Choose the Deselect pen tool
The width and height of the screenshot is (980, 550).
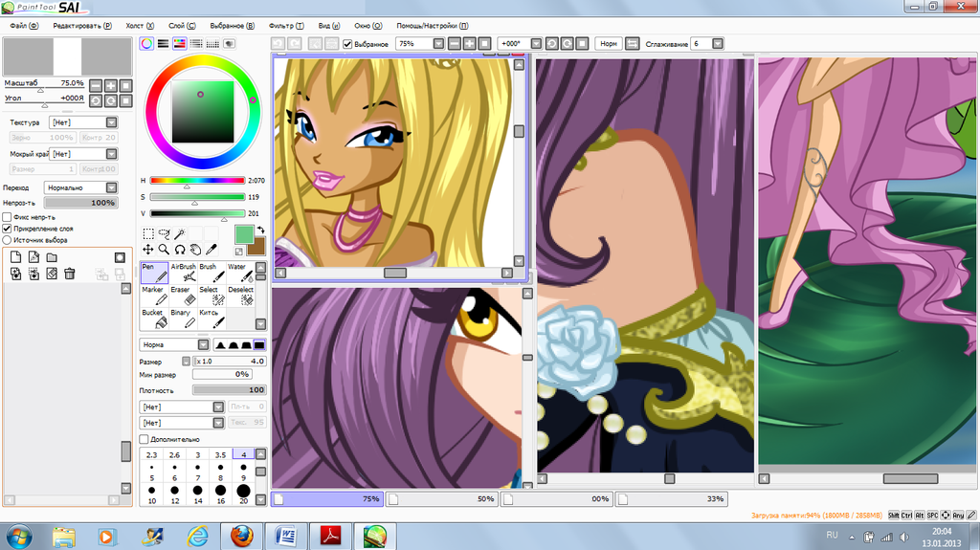(x=240, y=296)
